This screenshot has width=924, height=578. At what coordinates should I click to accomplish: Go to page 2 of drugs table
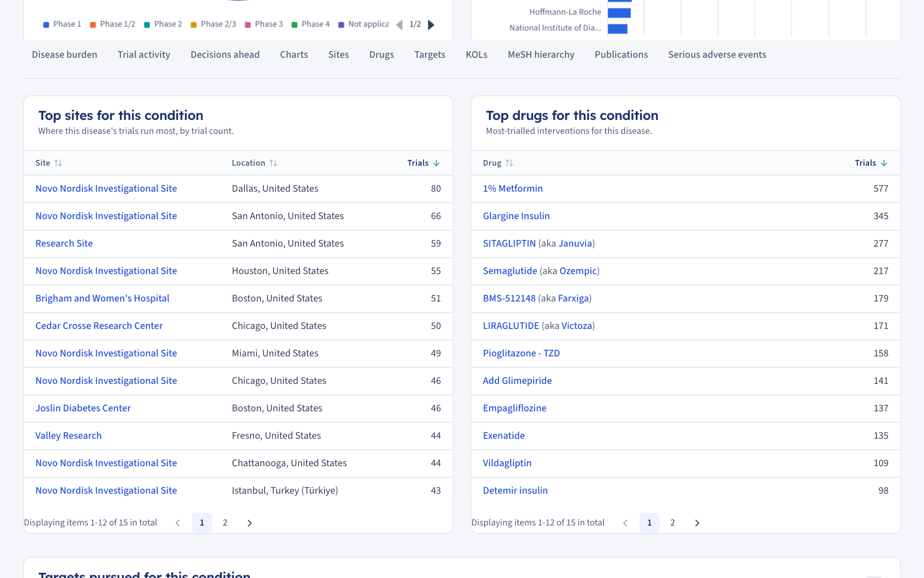[672, 523]
